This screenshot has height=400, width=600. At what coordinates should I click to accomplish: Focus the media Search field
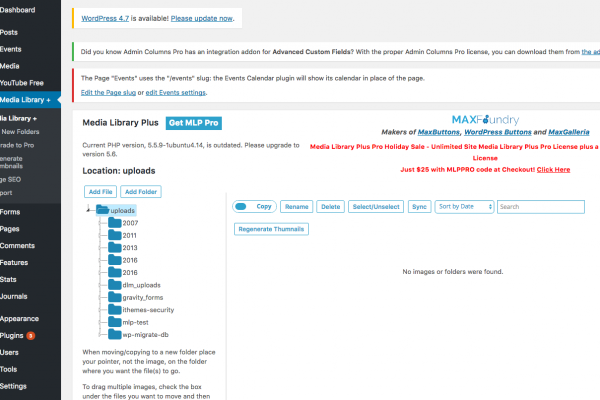pyautogui.click(x=540, y=206)
